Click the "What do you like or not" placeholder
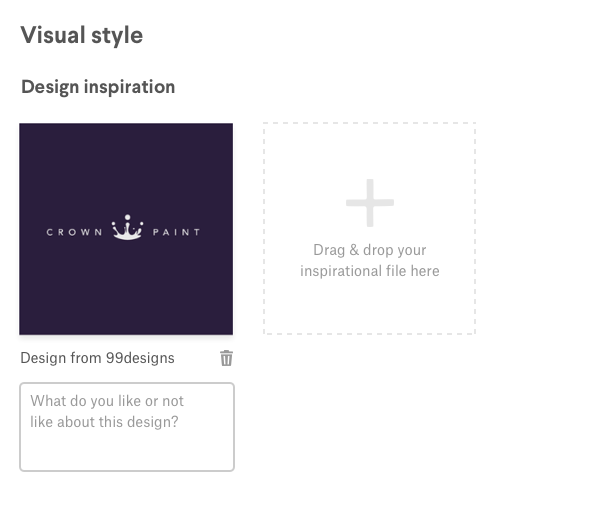607x512 pixels. (x=107, y=401)
